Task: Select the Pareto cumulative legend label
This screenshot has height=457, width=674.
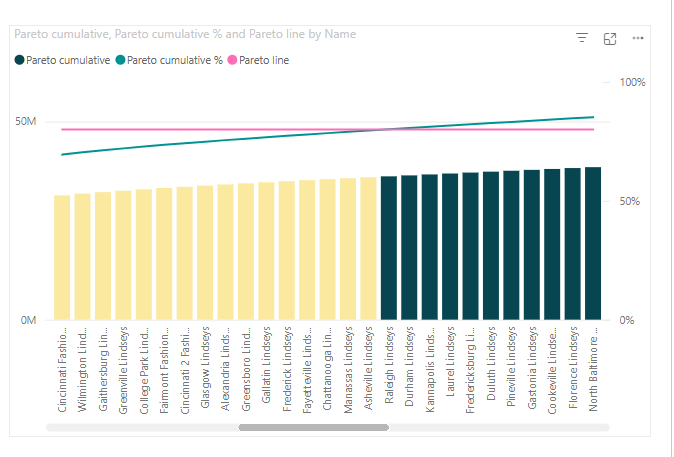Action: pos(68,60)
